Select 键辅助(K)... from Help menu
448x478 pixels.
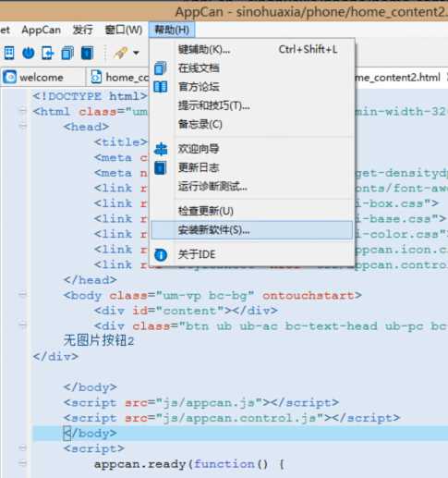pyautogui.click(x=251, y=49)
